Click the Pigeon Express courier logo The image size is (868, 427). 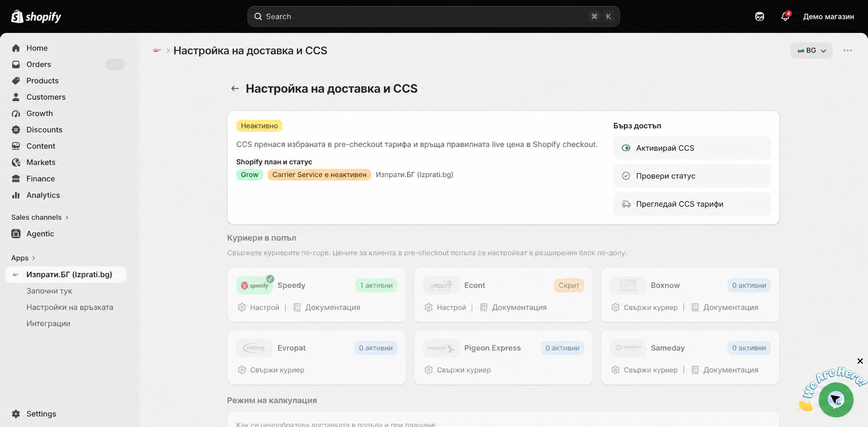(x=441, y=348)
